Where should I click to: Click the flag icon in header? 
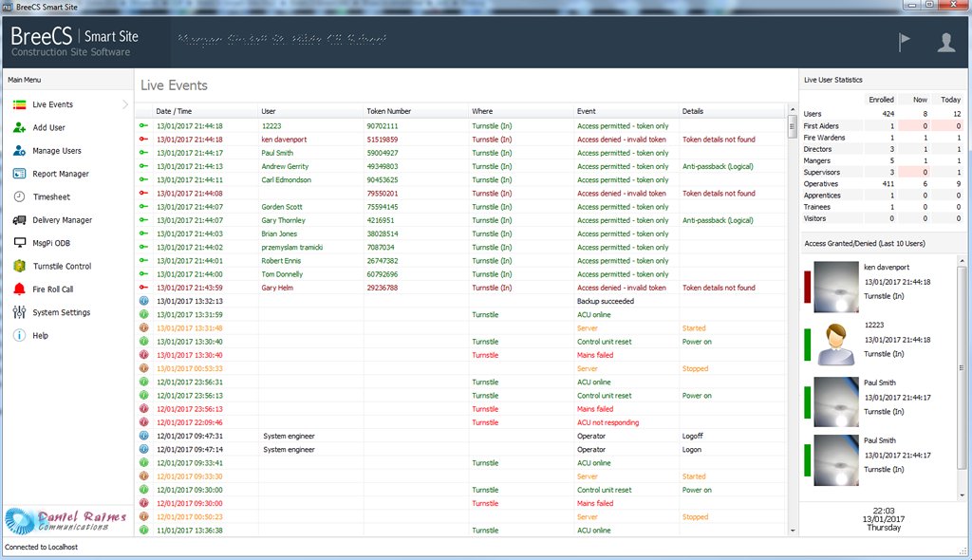[905, 42]
